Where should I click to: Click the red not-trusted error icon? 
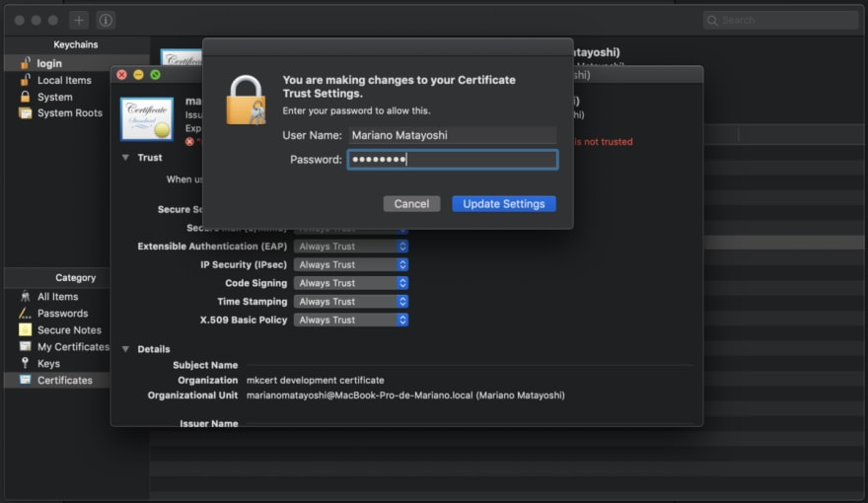(189, 142)
